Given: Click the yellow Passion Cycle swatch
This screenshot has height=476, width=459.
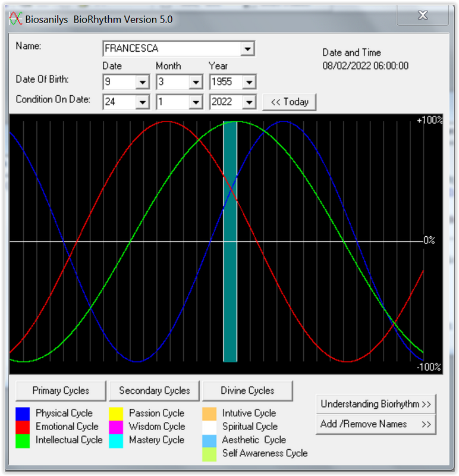Looking at the screenshot, I should pyautogui.click(x=116, y=414).
